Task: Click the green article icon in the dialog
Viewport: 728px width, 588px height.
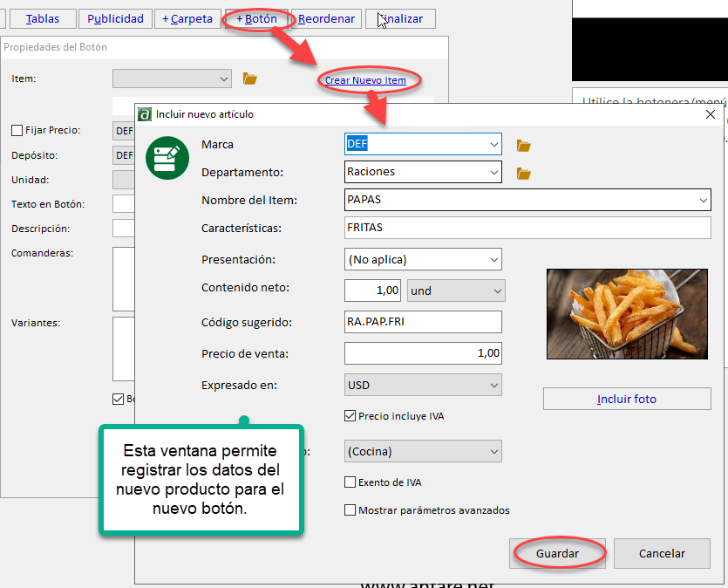Action: click(167, 158)
